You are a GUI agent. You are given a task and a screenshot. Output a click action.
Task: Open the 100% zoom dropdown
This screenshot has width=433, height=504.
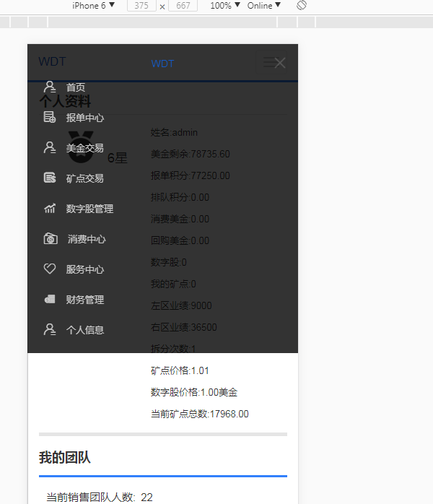[x=225, y=6]
